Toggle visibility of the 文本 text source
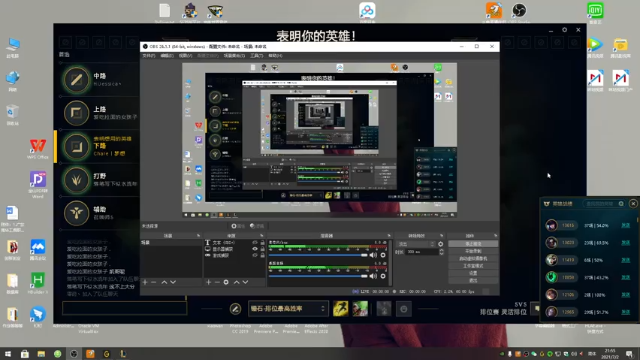 click(255, 242)
